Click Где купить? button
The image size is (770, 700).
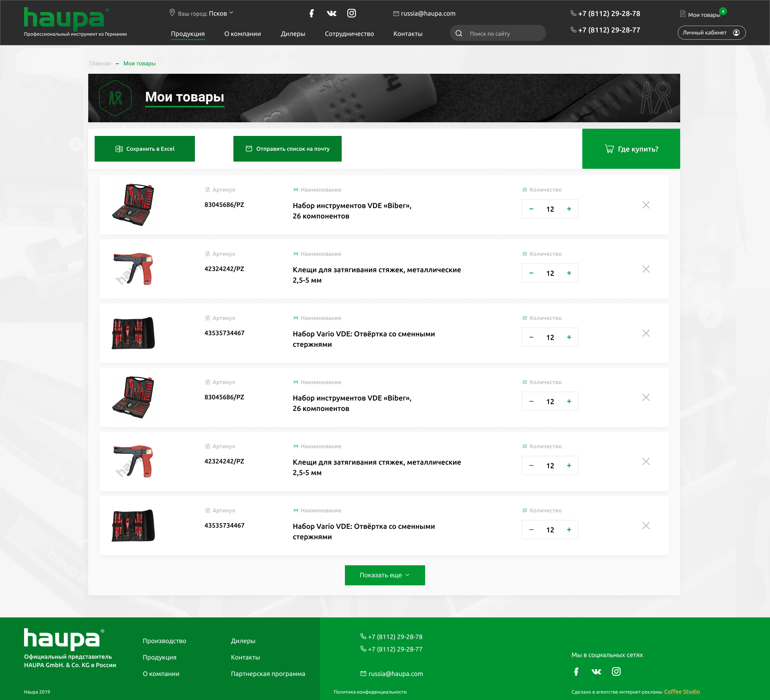pos(631,149)
